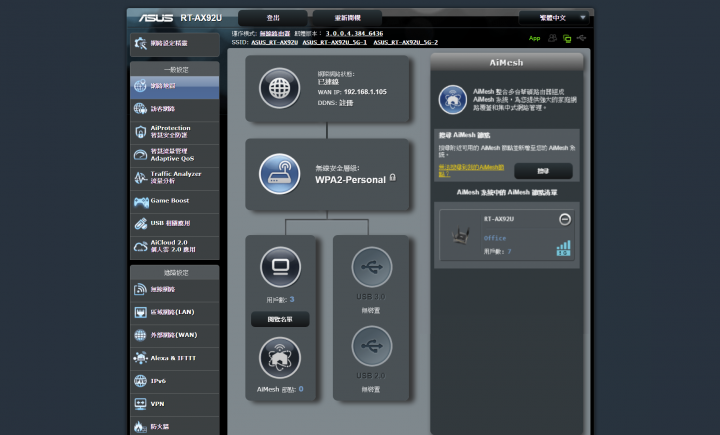This screenshot has width=720, height=435.
Task: Click the guest users status icon in header
Action: point(552,38)
